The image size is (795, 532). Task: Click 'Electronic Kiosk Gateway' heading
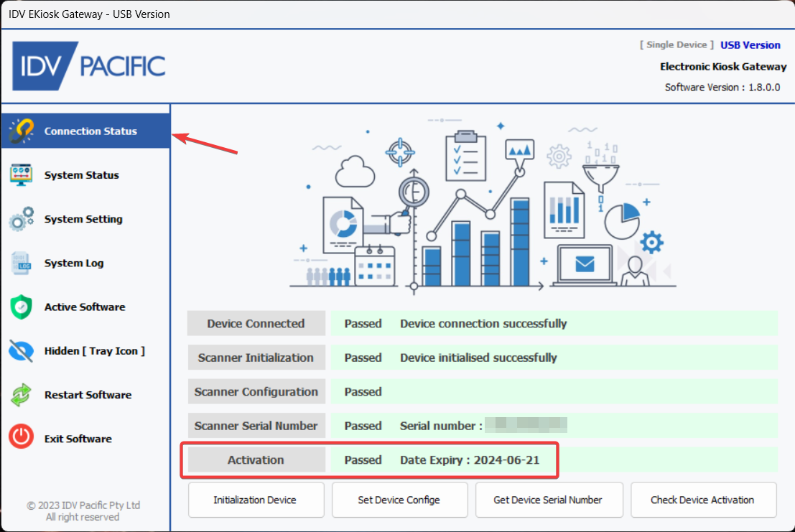click(x=723, y=66)
